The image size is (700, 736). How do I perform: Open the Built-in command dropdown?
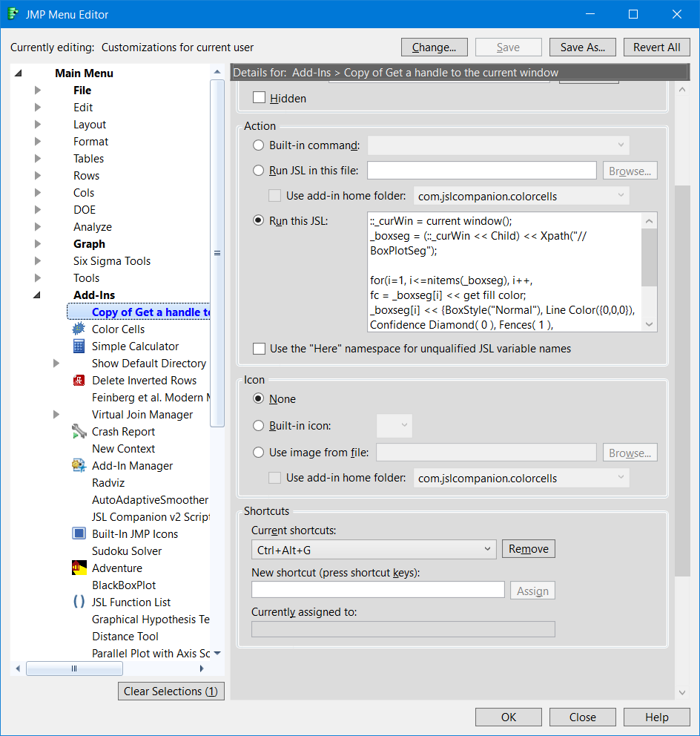[x=498, y=145]
